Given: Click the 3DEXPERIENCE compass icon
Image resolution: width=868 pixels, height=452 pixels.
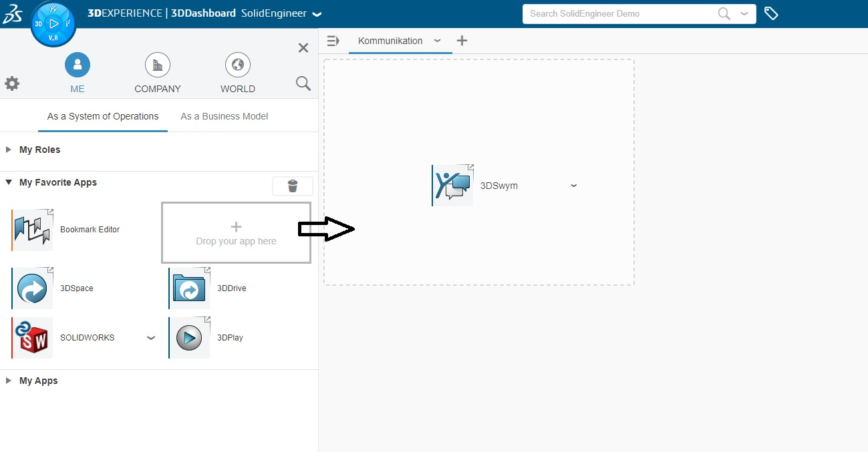Looking at the screenshot, I should pos(53,23).
